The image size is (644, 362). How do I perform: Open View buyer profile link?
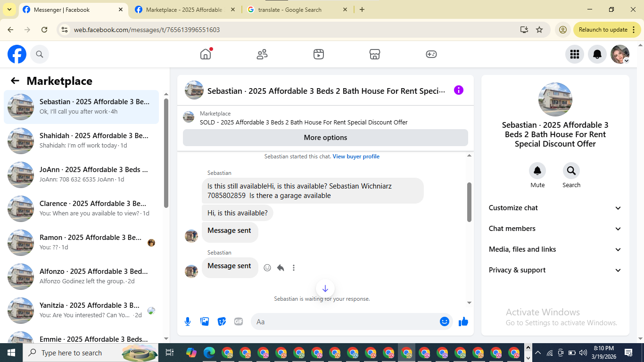(x=356, y=156)
